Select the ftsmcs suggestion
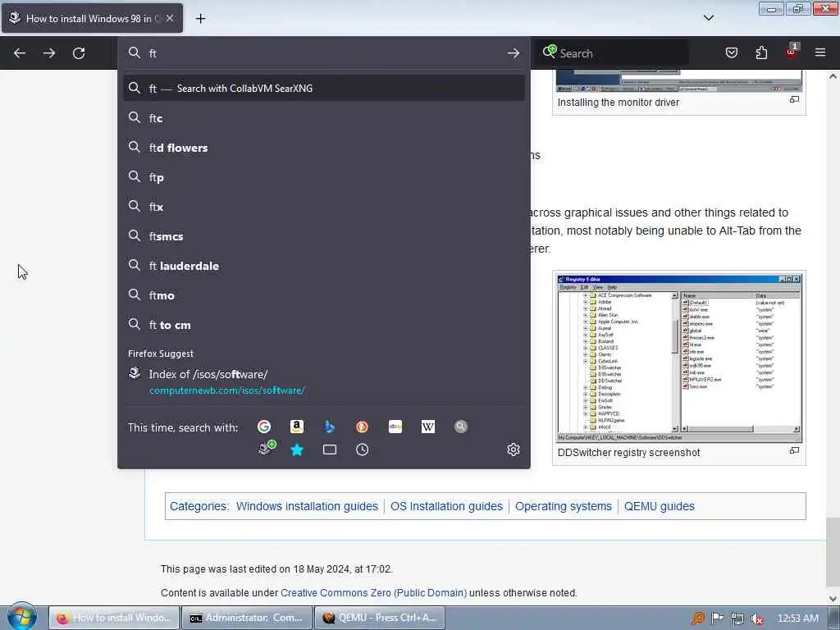The width and height of the screenshot is (840, 630). tap(323, 236)
